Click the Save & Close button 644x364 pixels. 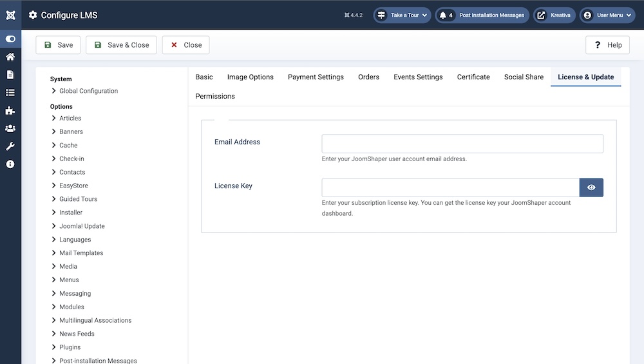(121, 45)
